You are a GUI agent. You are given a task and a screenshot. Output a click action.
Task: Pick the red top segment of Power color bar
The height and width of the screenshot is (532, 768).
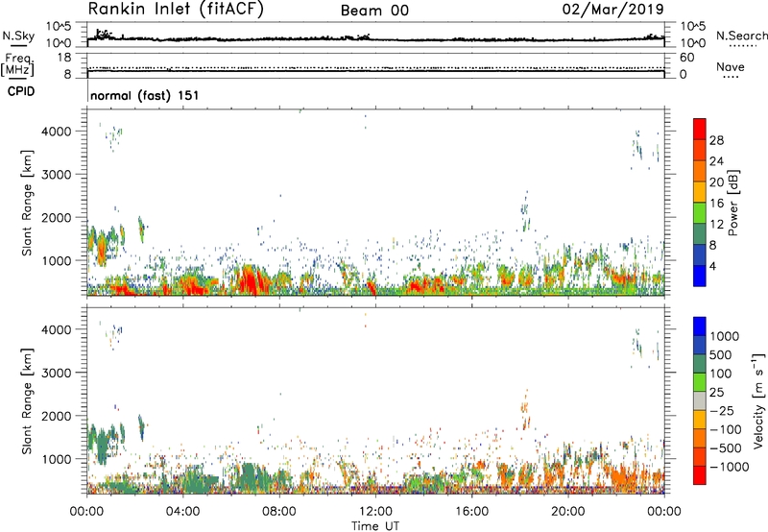pos(700,130)
